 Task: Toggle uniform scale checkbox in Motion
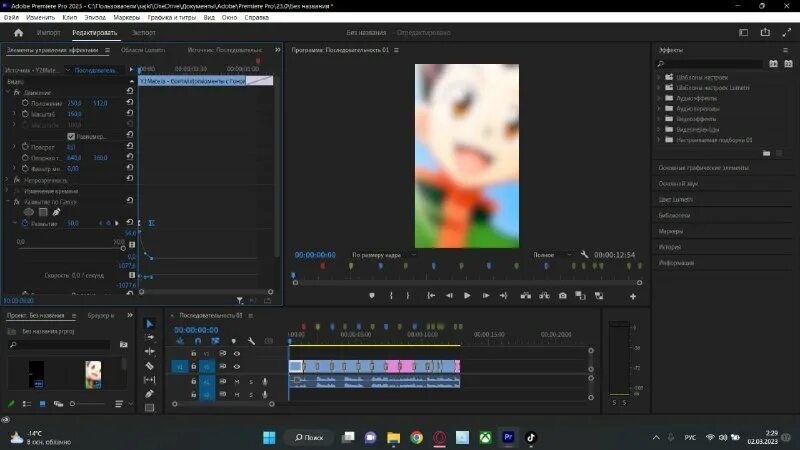(71, 136)
